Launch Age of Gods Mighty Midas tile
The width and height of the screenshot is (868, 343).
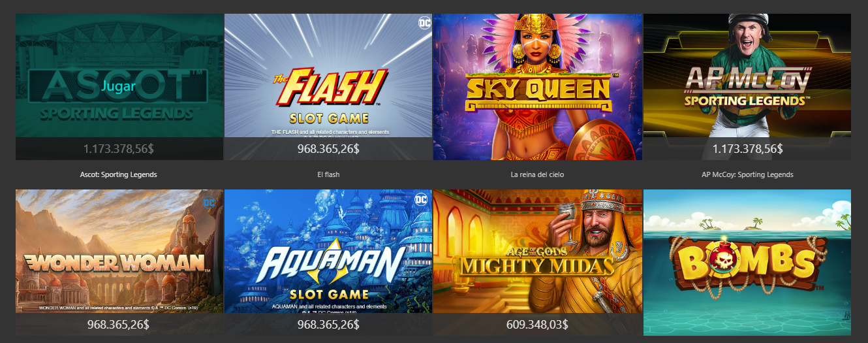click(x=537, y=262)
